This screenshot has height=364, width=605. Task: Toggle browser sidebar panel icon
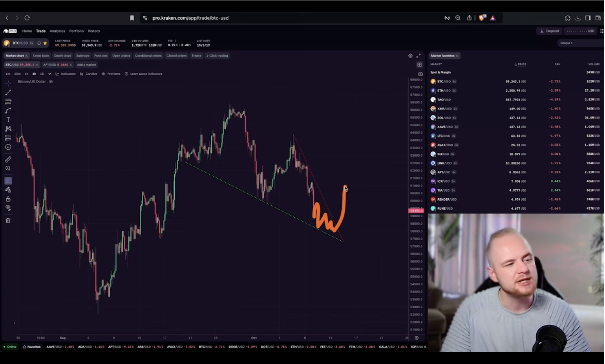point(588,18)
